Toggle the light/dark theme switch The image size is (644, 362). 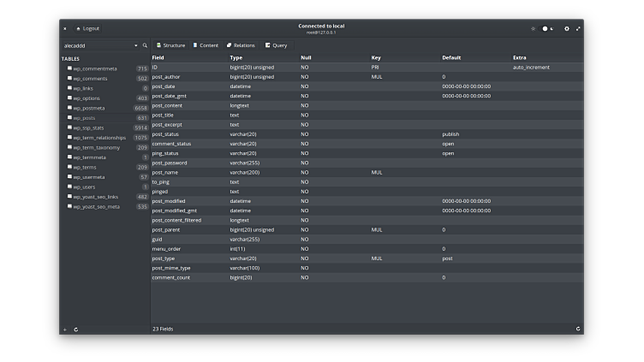[547, 28]
